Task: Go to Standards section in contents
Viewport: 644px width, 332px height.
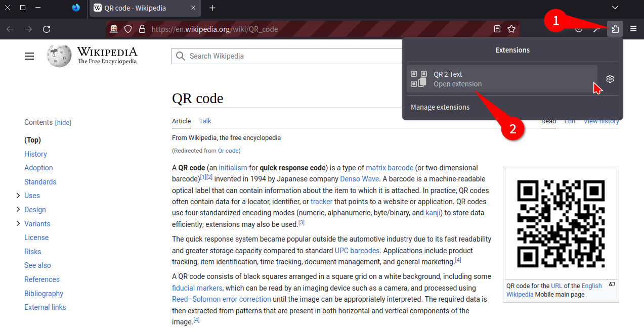Action: click(x=40, y=182)
